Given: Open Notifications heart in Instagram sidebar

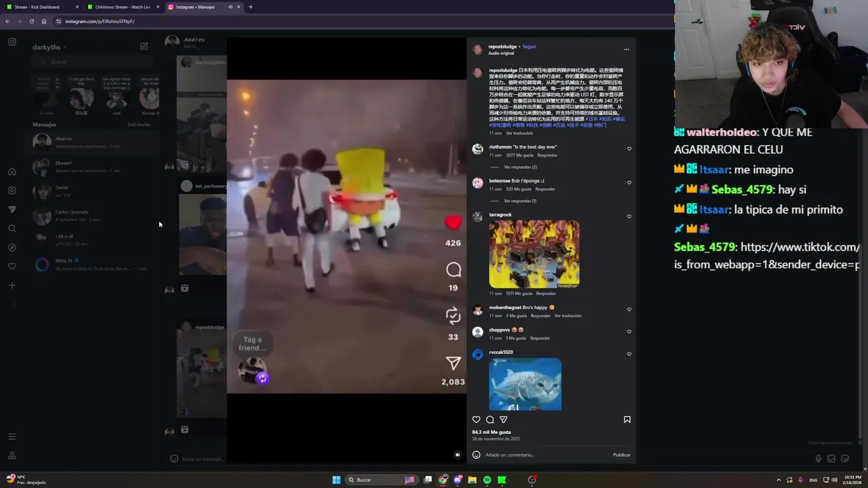Looking at the screenshot, I should tap(12, 266).
